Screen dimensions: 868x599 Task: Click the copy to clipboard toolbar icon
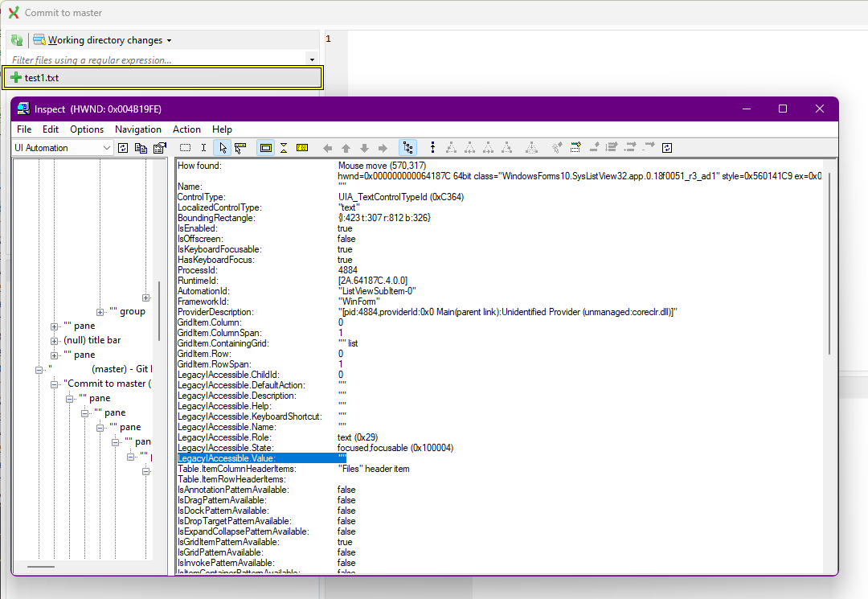coord(141,148)
